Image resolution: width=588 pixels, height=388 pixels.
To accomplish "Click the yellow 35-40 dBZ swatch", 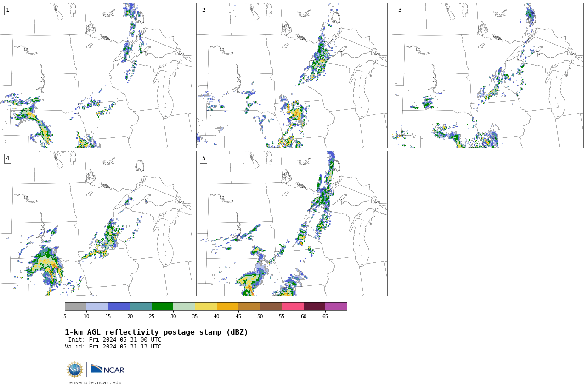I will (x=206, y=307).
